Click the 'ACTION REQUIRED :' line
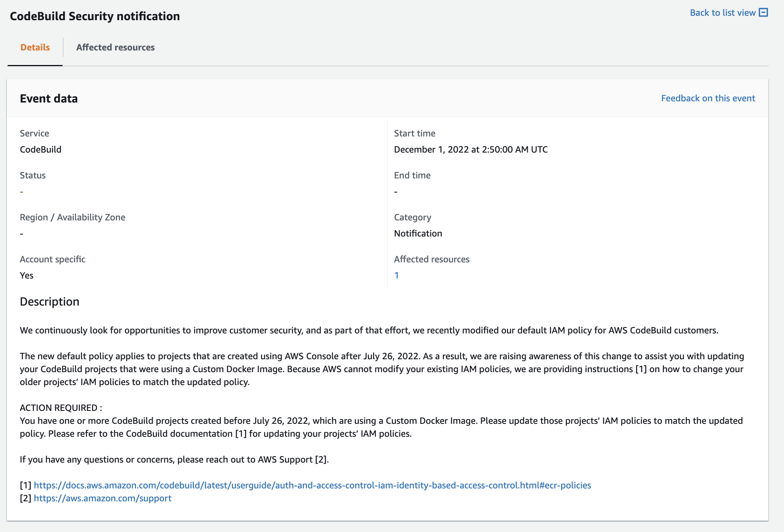The height and width of the screenshot is (532, 784). point(61,408)
